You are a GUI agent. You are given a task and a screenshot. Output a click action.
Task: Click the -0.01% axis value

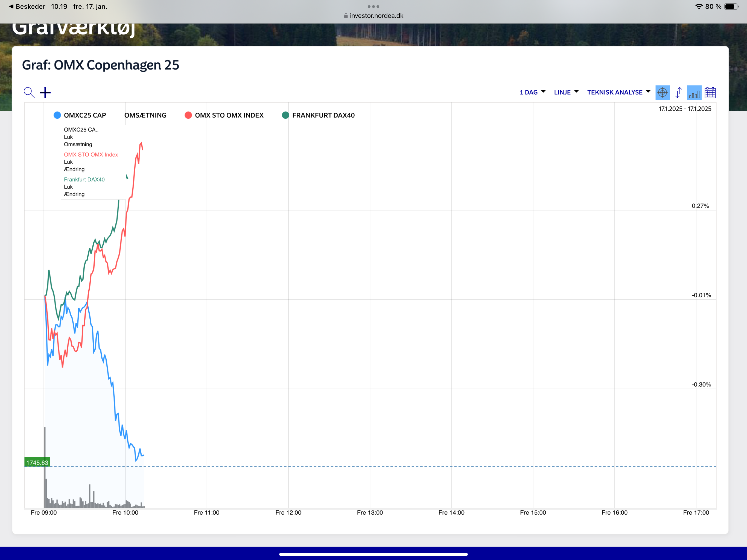(701, 295)
